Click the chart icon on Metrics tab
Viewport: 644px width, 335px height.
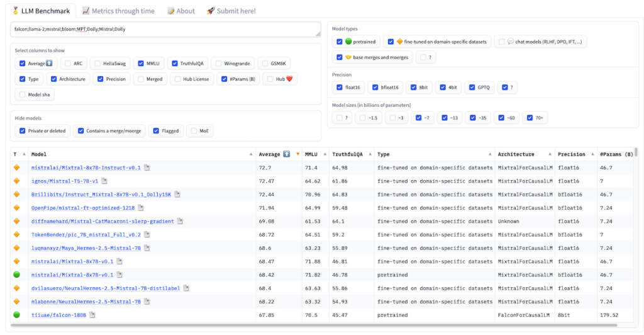(x=86, y=11)
